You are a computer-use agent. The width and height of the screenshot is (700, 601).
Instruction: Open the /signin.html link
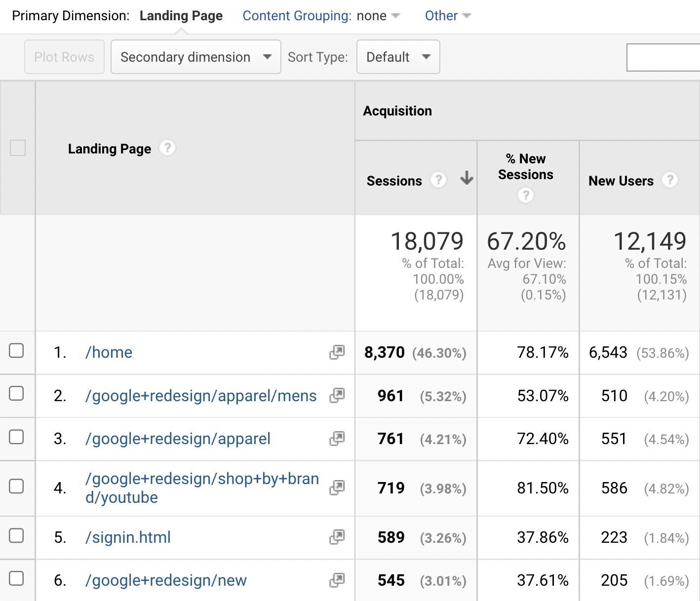(128, 537)
